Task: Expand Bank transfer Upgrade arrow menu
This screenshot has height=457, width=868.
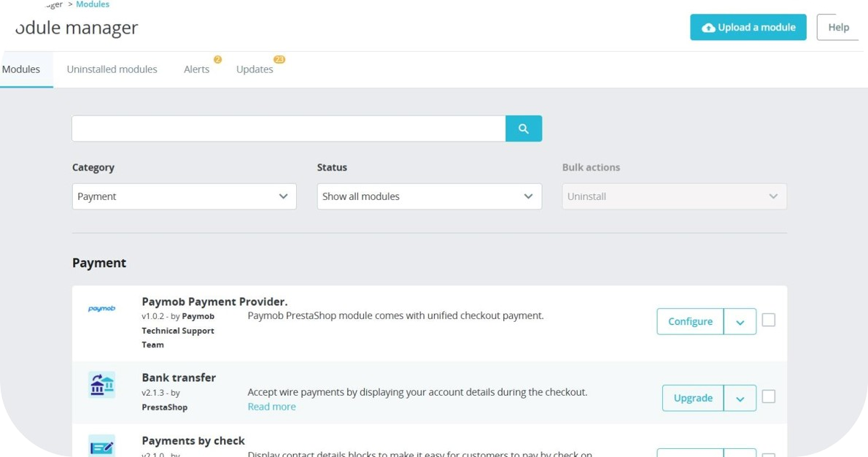Action: (x=740, y=399)
